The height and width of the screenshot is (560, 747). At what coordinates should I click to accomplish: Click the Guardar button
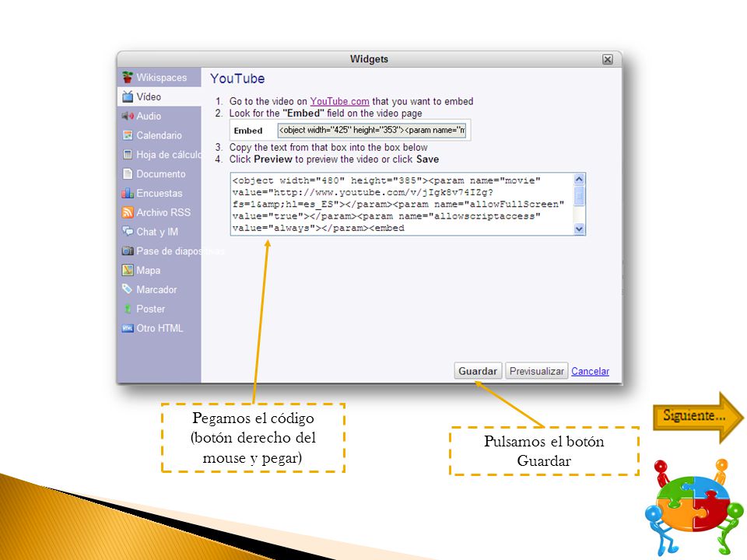[x=478, y=371]
